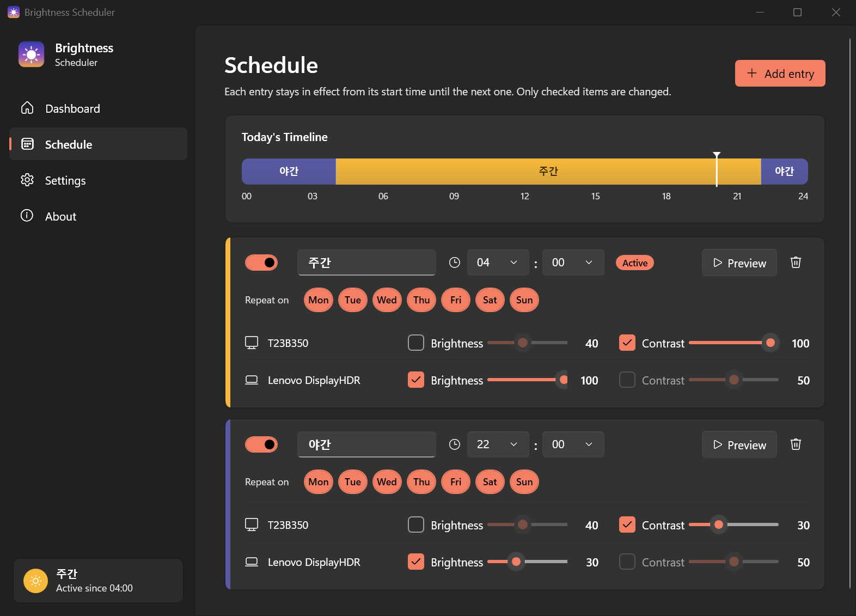
Task: Open the hour dropdown showing 04
Action: pos(498,263)
